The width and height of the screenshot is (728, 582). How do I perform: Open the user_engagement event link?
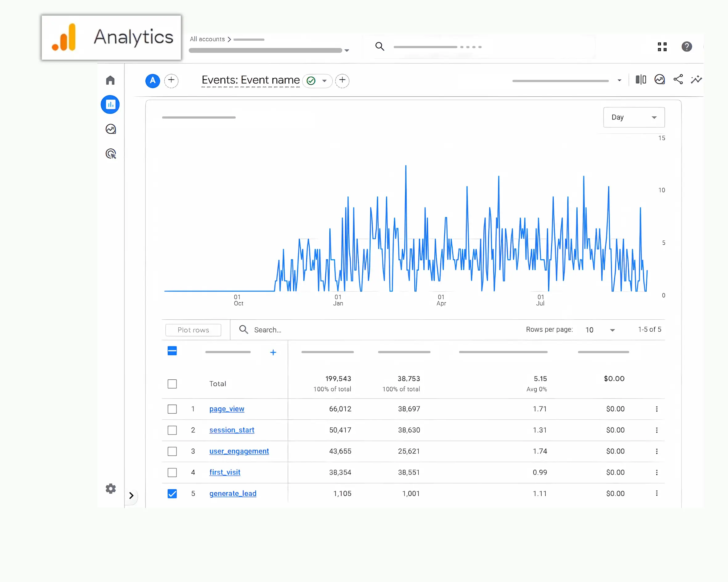tap(239, 451)
